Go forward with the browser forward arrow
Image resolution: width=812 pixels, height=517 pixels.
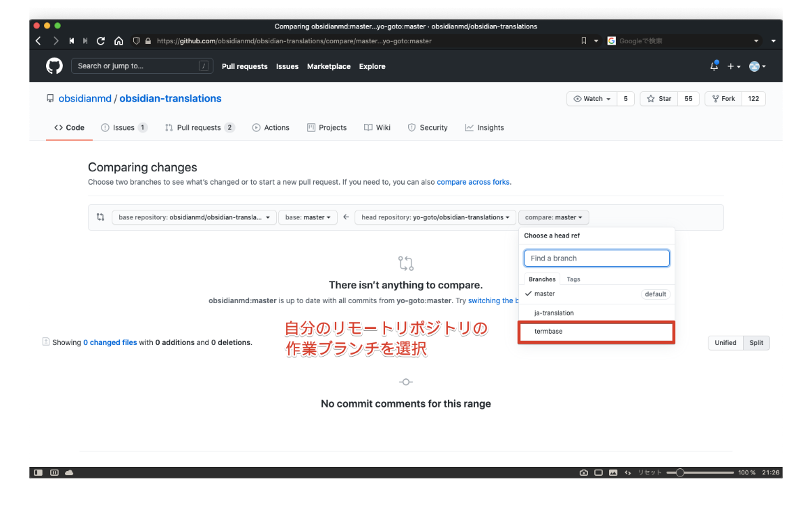click(x=56, y=41)
